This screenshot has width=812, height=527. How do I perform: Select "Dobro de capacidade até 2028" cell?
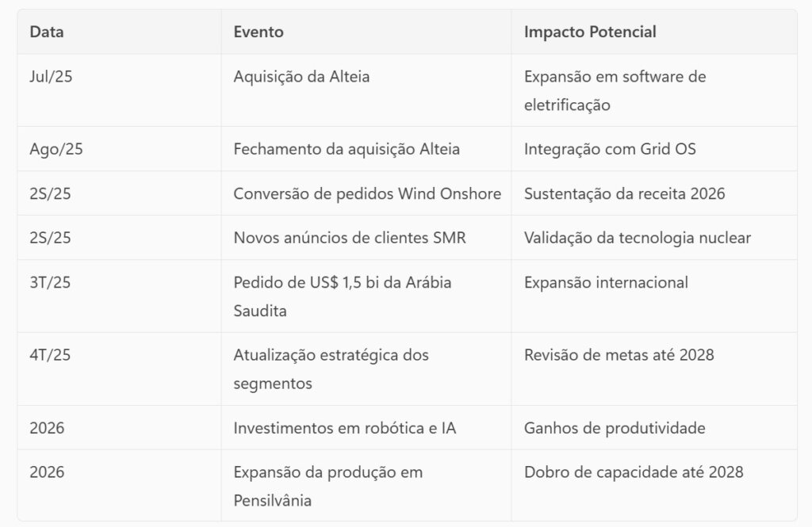tap(634, 472)
